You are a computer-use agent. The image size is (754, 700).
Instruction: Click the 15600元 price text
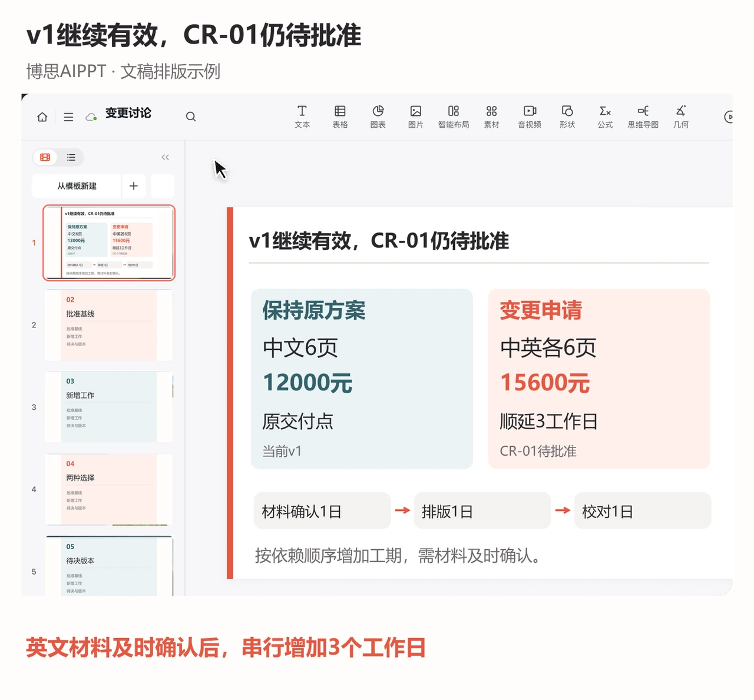545,383
